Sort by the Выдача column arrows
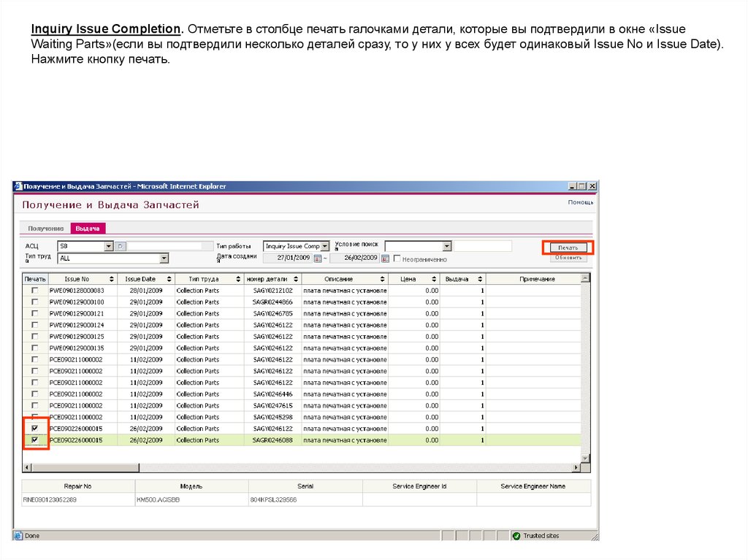 (480, 279)
